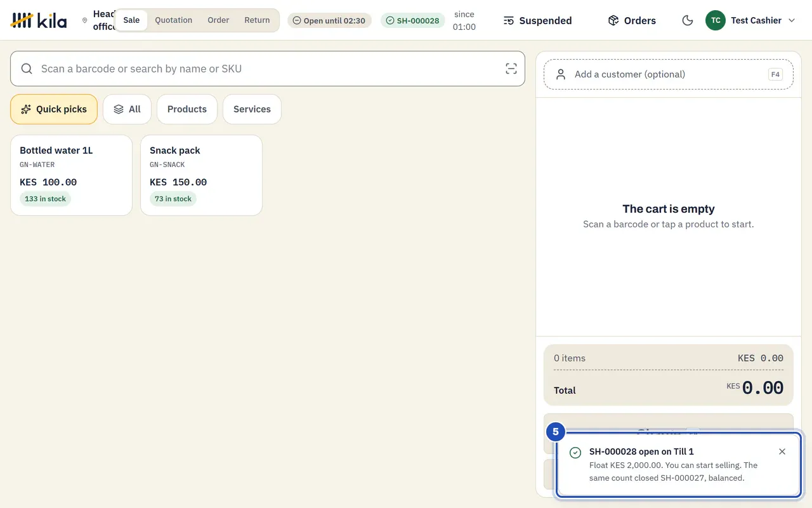
Task: Click the location pin icon by Head office
Action: 85,20
